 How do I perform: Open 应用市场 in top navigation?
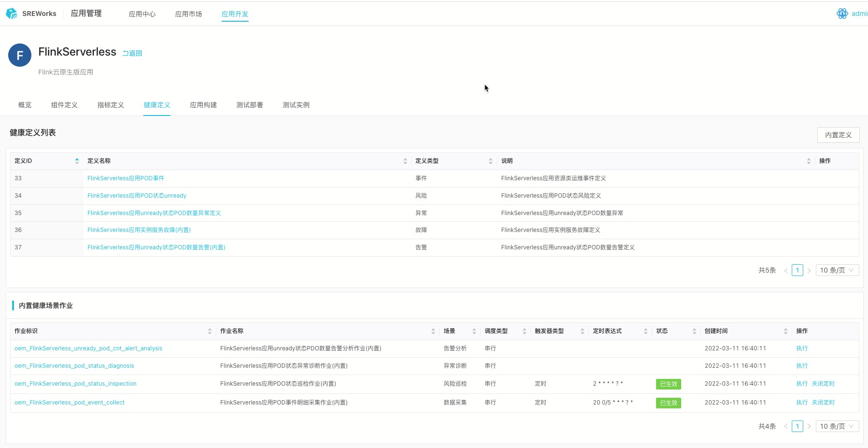(188, 14)
